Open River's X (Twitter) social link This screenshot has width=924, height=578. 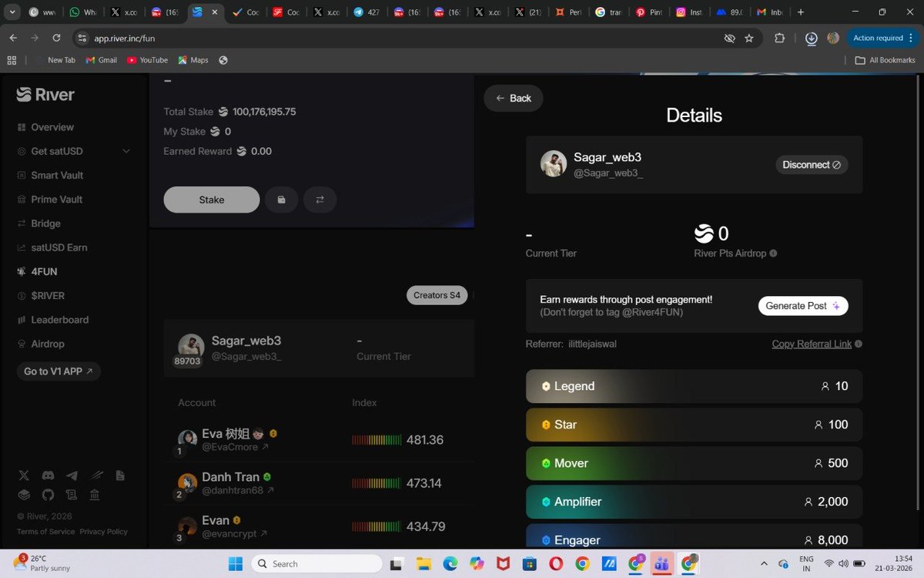[24, 476]
